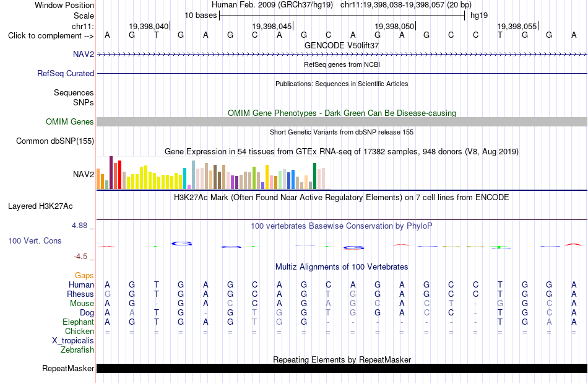
Task: Click the Scale label
Action: click(x=84, y=15)
